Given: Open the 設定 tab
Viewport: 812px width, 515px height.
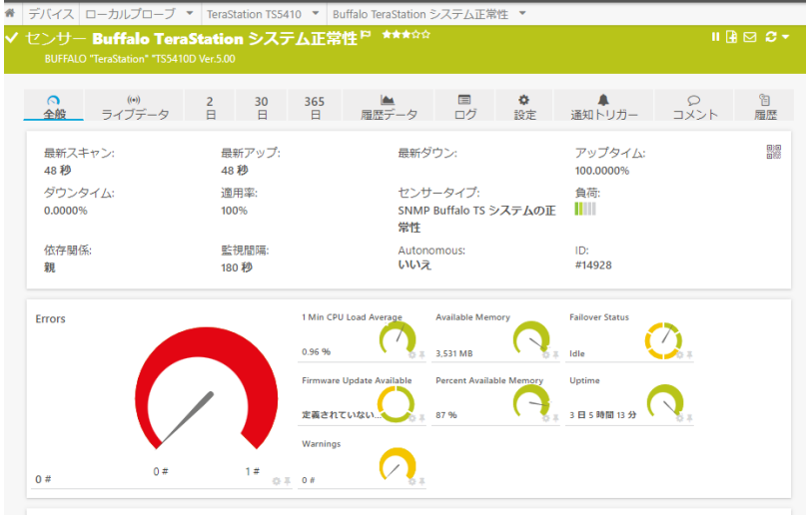Looking at the screenshot, I should click(524, 106).
